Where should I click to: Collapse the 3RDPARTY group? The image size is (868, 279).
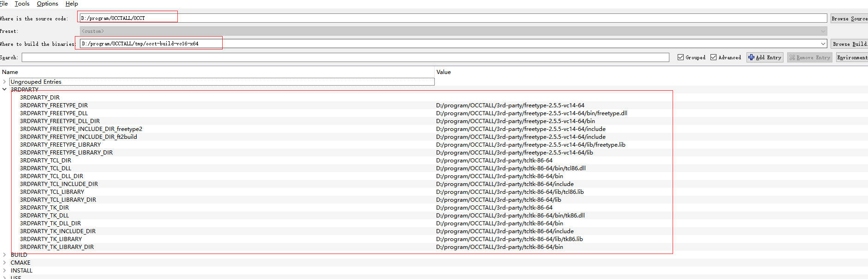pos(5,89)
